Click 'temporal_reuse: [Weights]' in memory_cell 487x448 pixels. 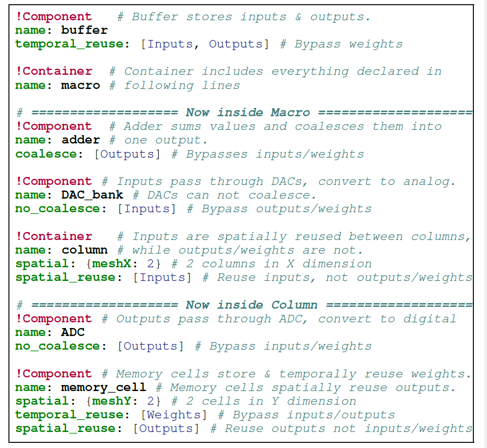(112, 415)
